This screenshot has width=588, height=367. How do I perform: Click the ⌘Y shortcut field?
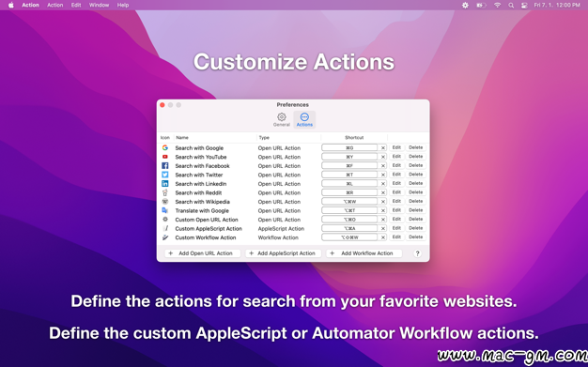349,157
